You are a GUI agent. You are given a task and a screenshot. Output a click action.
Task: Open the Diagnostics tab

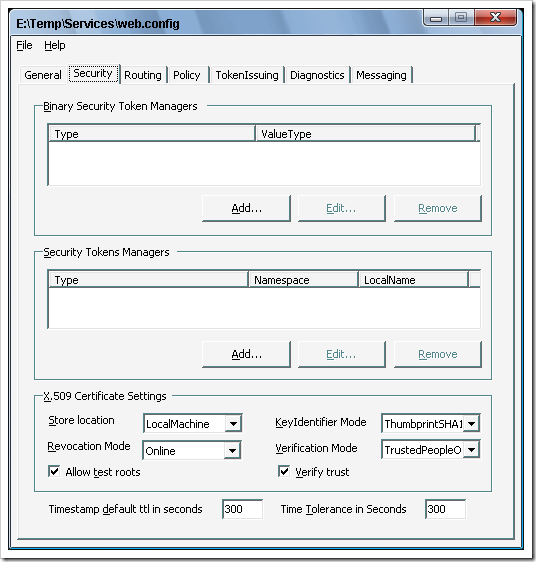pyautogui.click(x=317, y=75)
